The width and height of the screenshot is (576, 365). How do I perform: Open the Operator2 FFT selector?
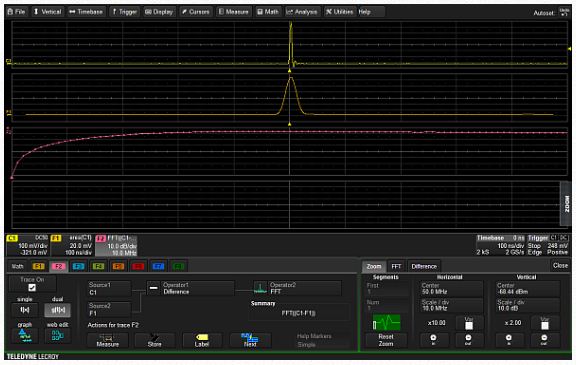(297, 288)
